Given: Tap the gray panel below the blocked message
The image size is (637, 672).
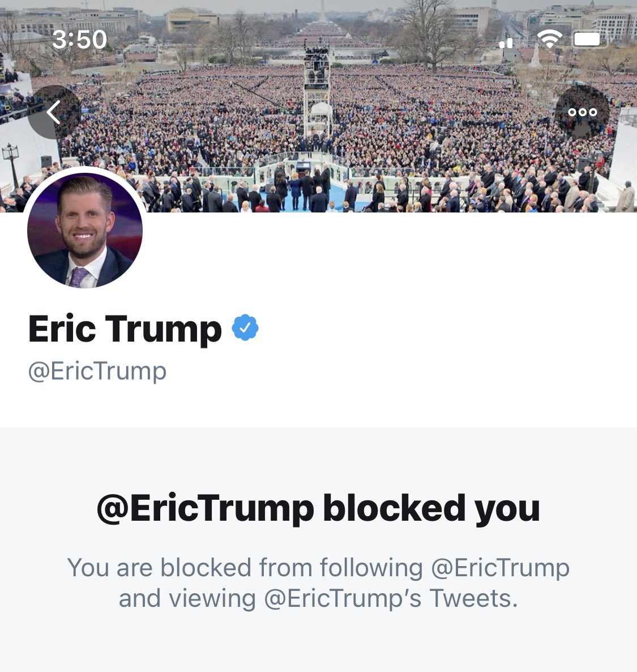Looking at the screenshot, I should coord(318,643).
